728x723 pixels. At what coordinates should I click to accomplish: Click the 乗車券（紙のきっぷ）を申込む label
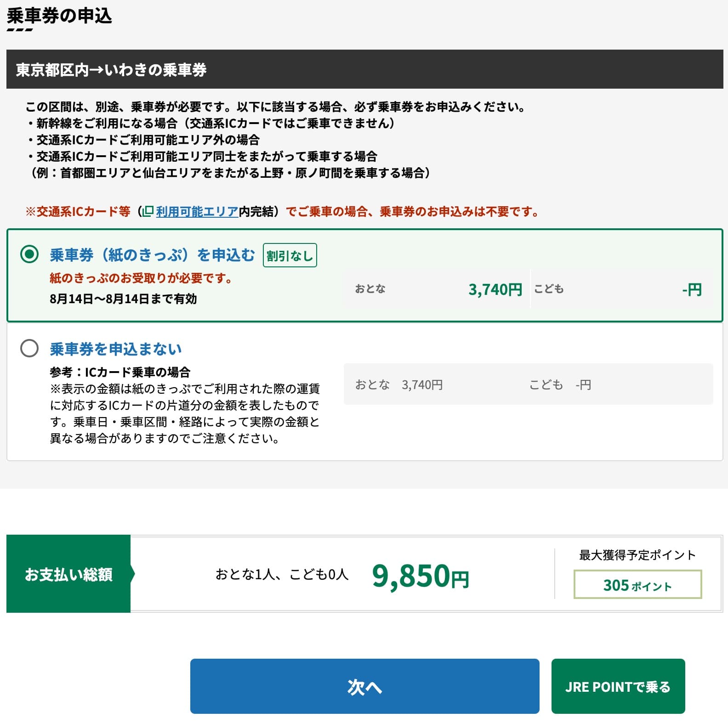pyautogui.click(x=152, y=254)
